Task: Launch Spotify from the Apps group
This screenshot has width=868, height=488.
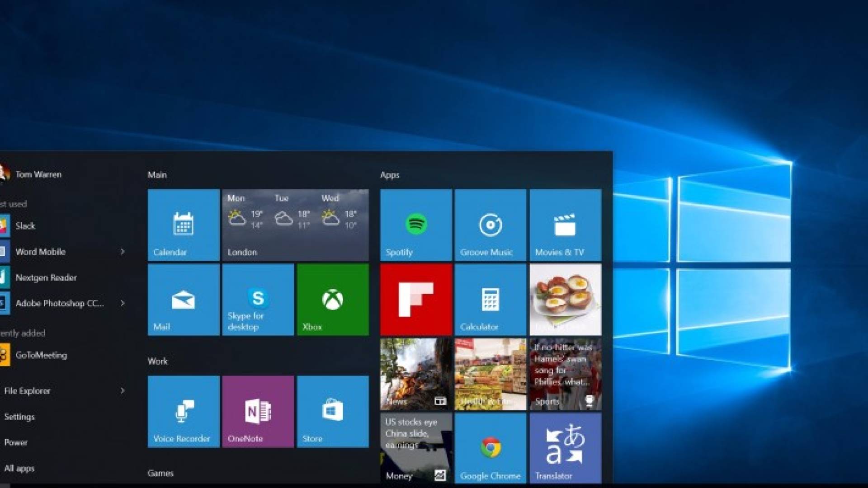Action: click(x=416, y=225)
